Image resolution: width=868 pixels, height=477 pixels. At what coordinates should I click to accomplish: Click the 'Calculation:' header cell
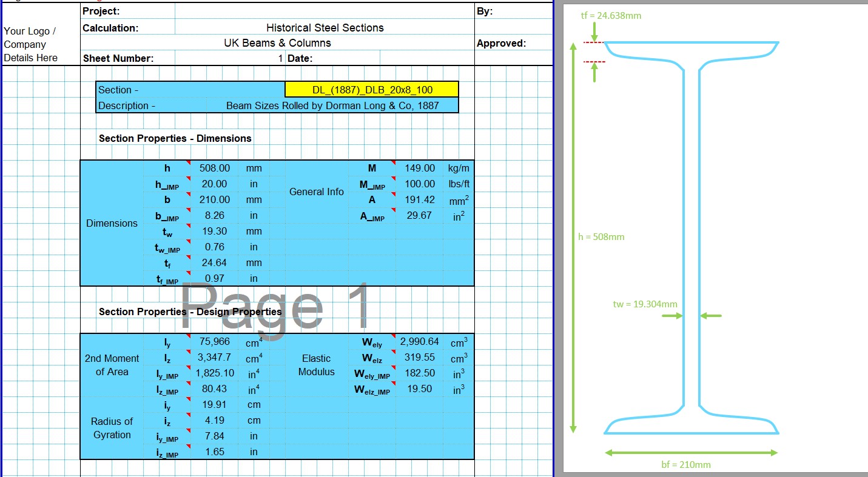click(128, 28)
